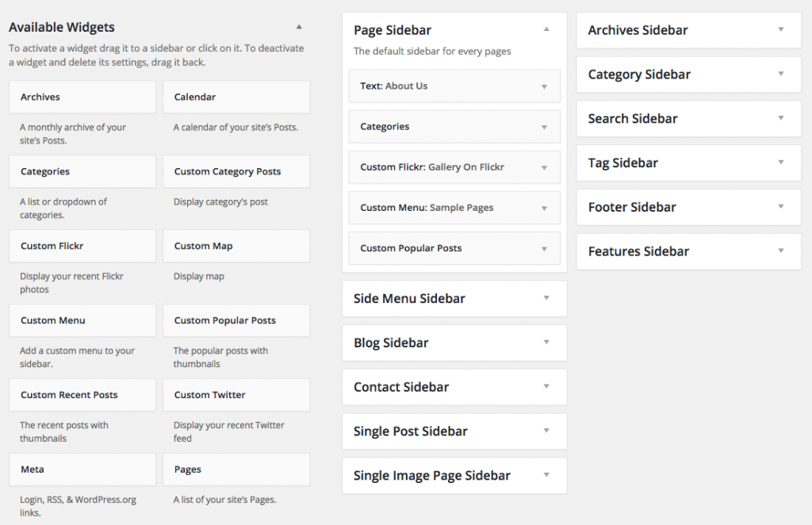Expand the Categories widget in Page Sidebar
Screen dimensions: 812x525
[x=544, y=127]
